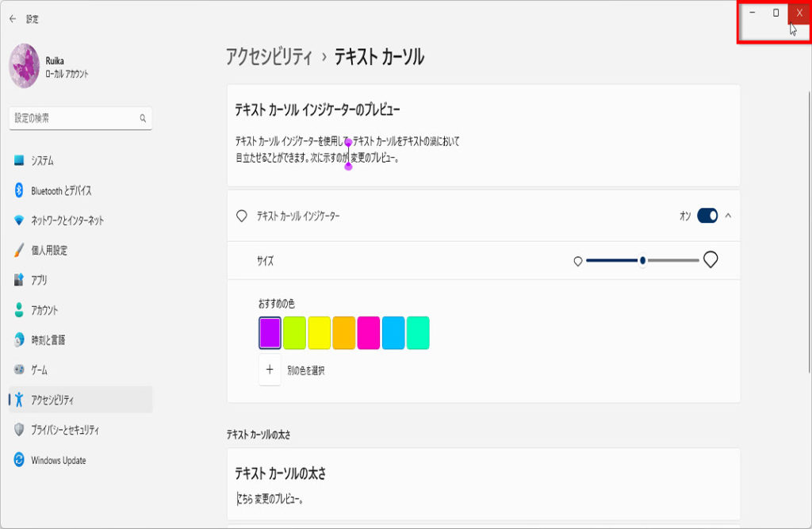Open システム via its monitor icon
The width and height of the screenshot is (812, 529).
click(19, 161)
